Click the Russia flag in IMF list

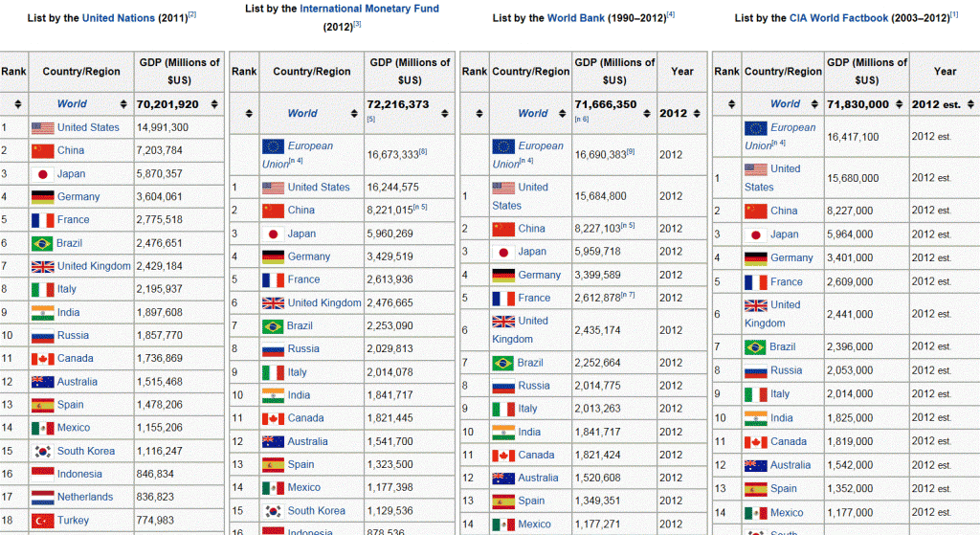click(x=273, y=349)
